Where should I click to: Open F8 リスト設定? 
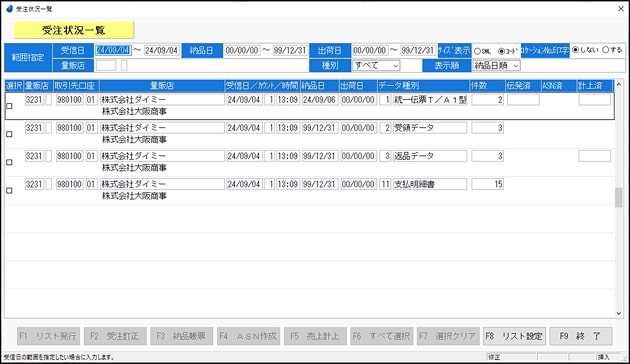coord(514,336)
